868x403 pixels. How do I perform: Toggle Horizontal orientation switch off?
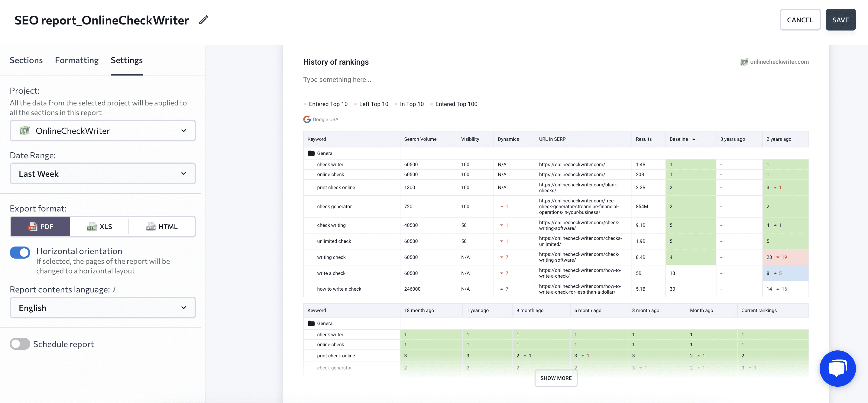click(x=20, y=252)
